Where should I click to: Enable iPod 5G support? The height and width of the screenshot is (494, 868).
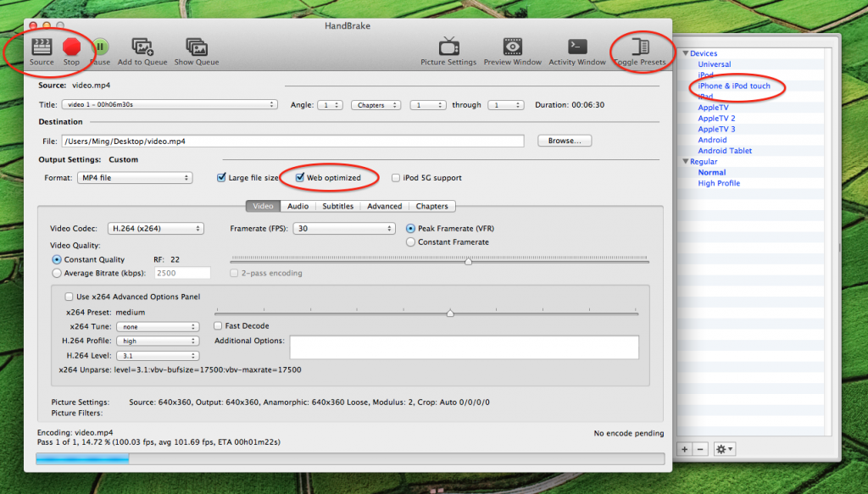396,178
